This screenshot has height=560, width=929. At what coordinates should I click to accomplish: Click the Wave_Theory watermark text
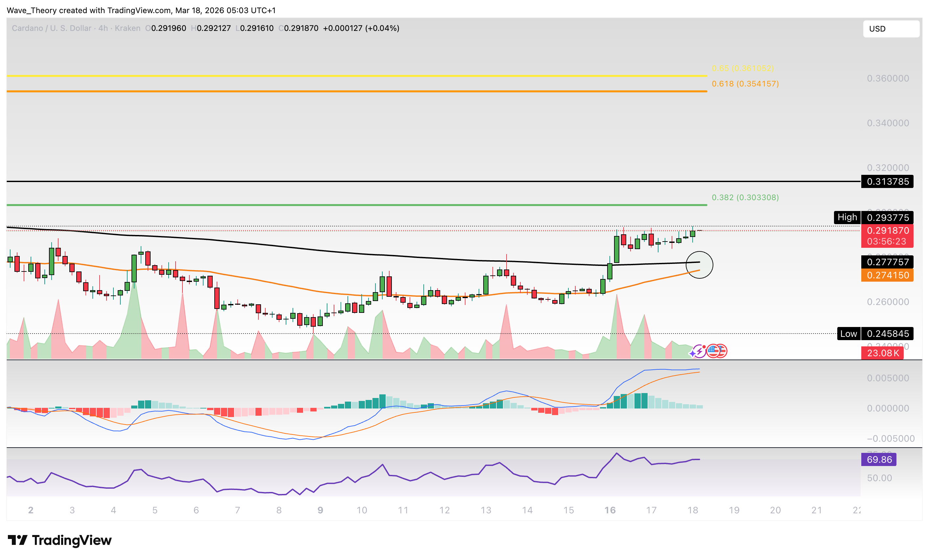tap(32, 11)
